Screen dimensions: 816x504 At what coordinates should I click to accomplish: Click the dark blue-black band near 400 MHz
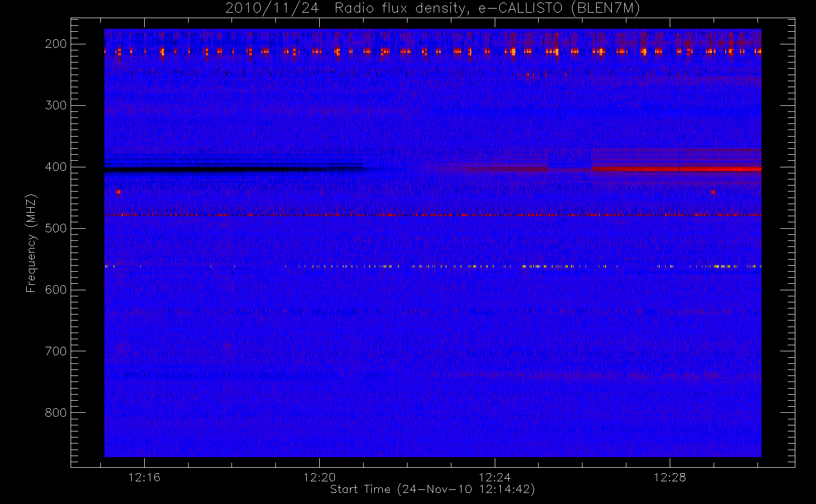coord(234,170)
